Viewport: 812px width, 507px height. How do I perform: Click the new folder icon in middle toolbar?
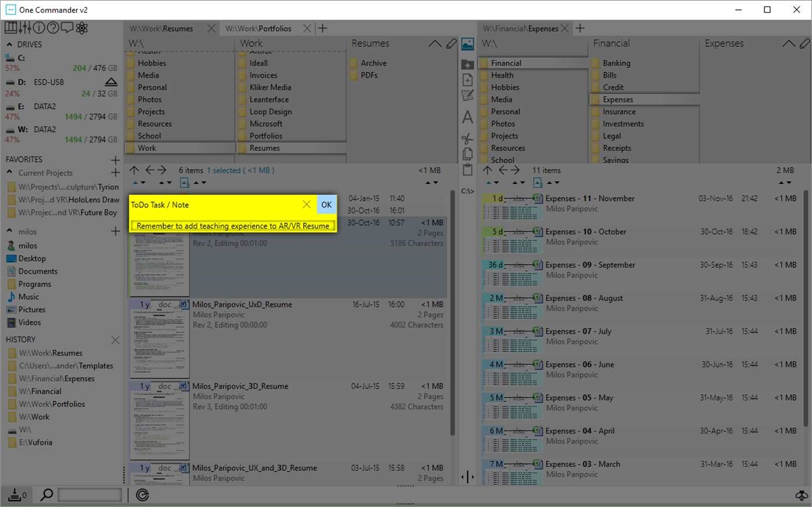(467, 64)
